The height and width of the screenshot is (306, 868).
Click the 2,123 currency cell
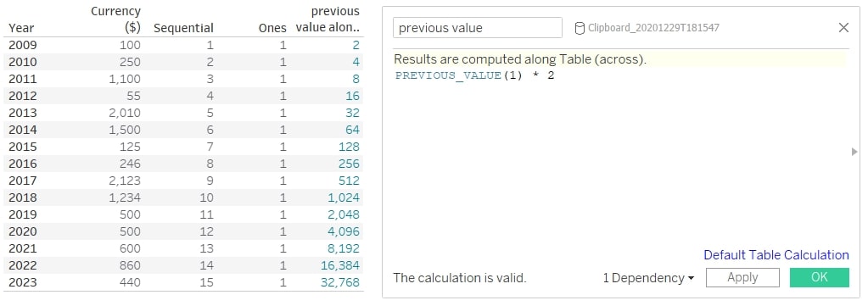click(125, 181)
